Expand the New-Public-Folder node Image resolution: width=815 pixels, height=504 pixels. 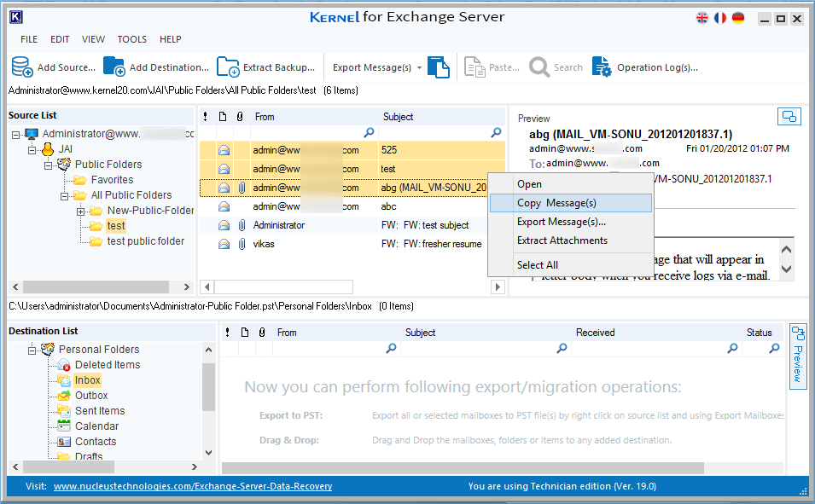point(80,211)
